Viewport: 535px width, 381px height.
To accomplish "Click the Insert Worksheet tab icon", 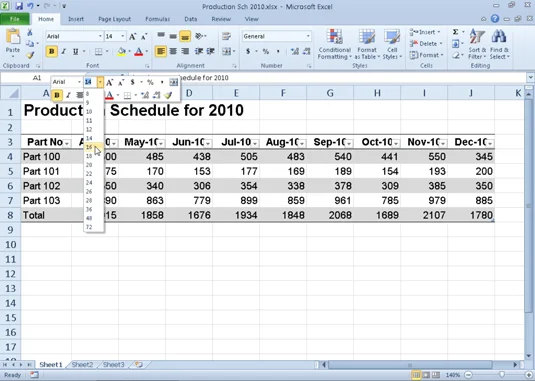I will coord(139,365).
